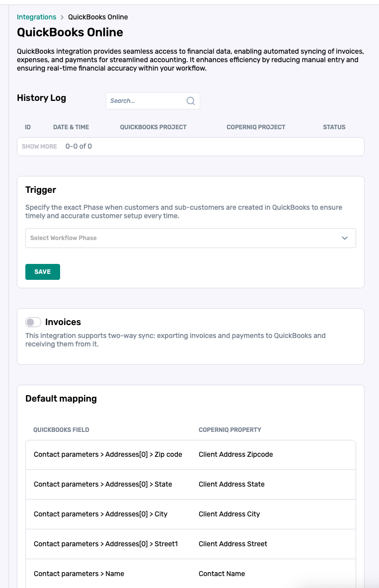This screenshot has width=379, height=588.
Task: Open the Integrations breadcrumb link
Action: pos(36,17)
